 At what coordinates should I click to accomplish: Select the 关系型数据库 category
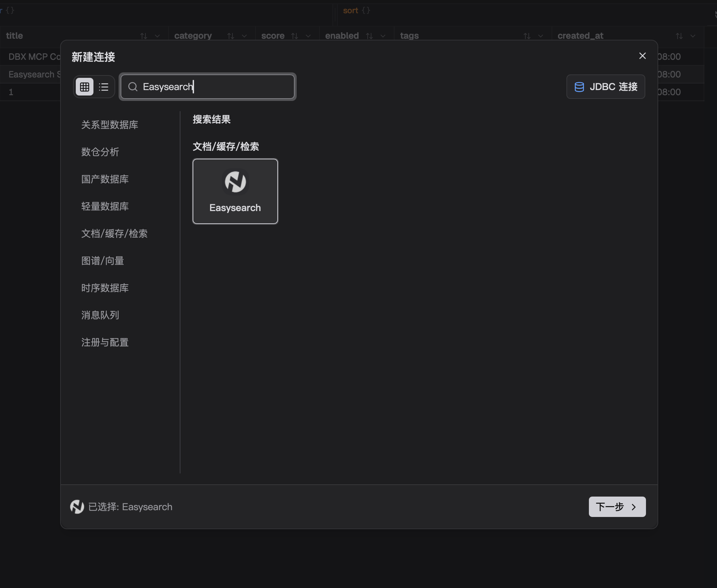pyautogui.click(x=110, y=125)
